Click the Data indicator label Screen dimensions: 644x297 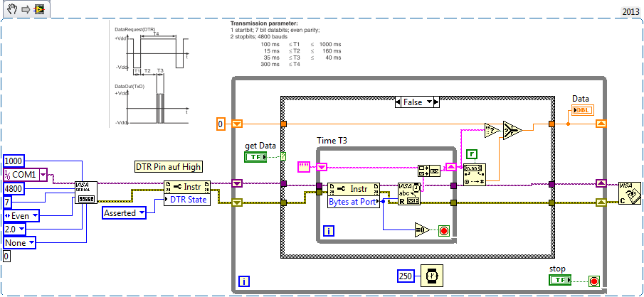pyautogui.click(x=581, y=99)
